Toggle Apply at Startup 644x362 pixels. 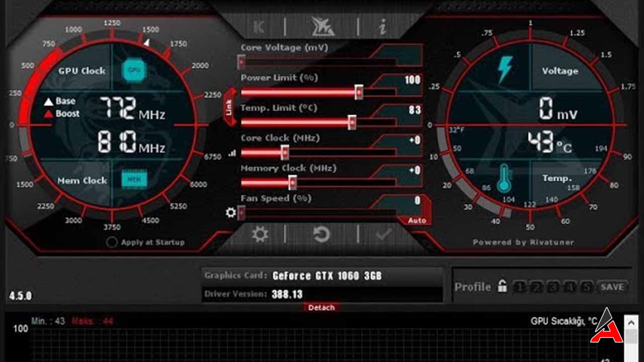point(112,242)
